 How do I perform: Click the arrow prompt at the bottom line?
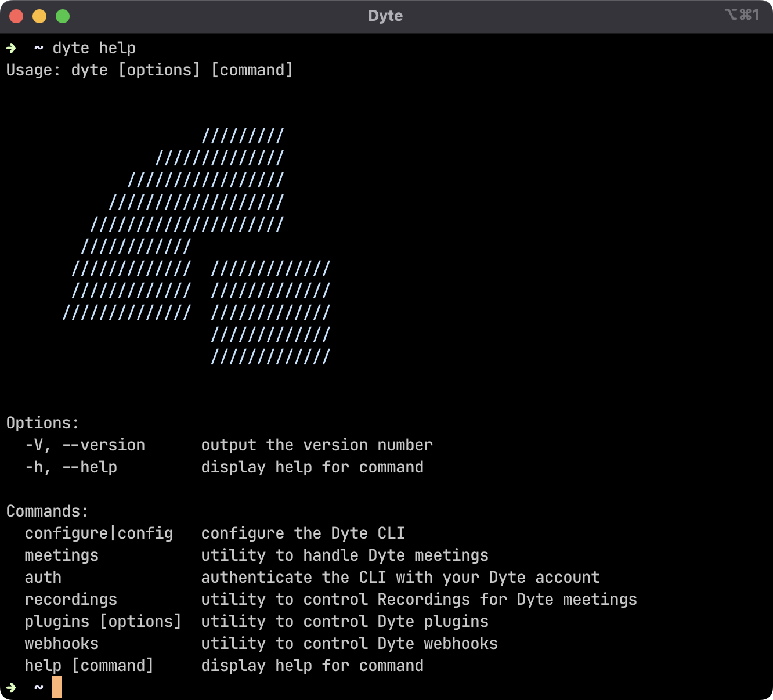12,687
